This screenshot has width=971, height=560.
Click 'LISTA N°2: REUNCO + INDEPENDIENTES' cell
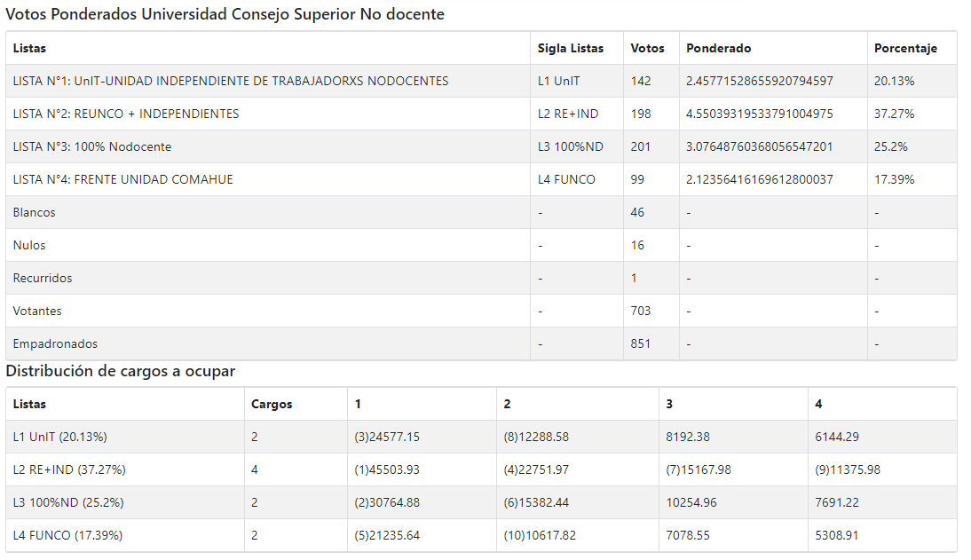click(126, 114)
